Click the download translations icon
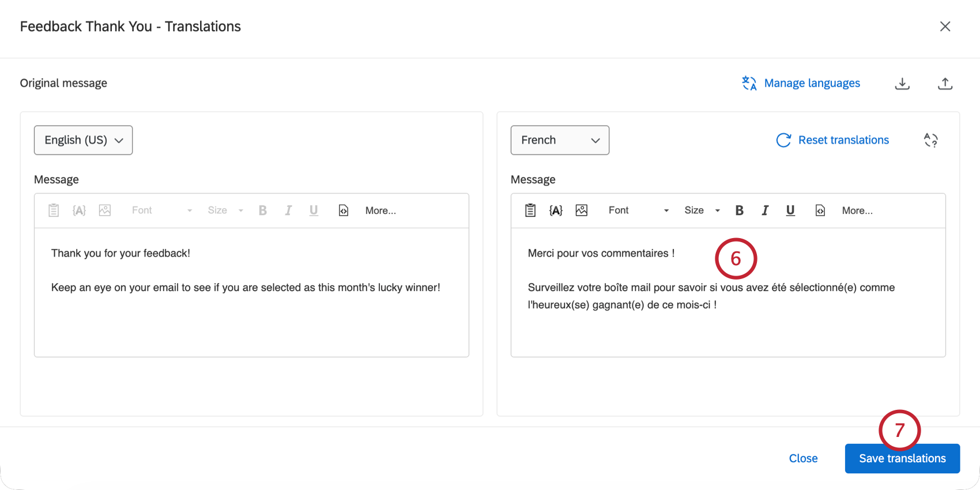Image resolution: width=980 pixels, height=490 pixels. [902, 84]
